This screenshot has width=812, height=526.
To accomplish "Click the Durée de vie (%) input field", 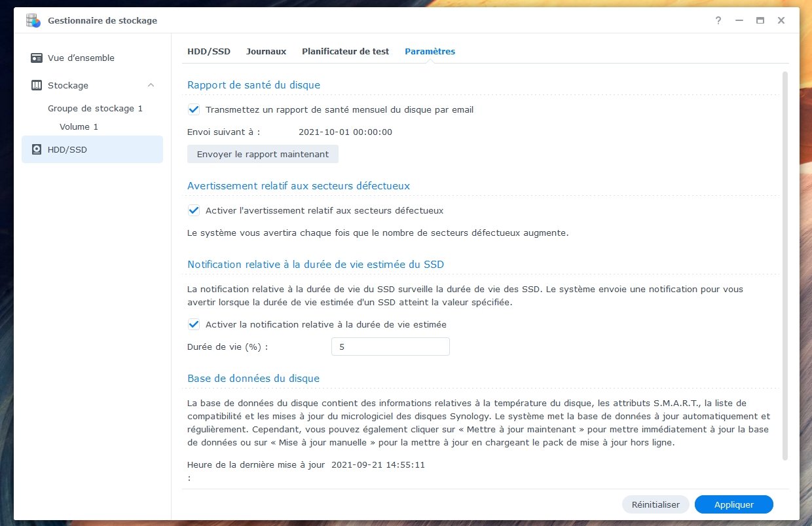I will [x=390, y=347].
